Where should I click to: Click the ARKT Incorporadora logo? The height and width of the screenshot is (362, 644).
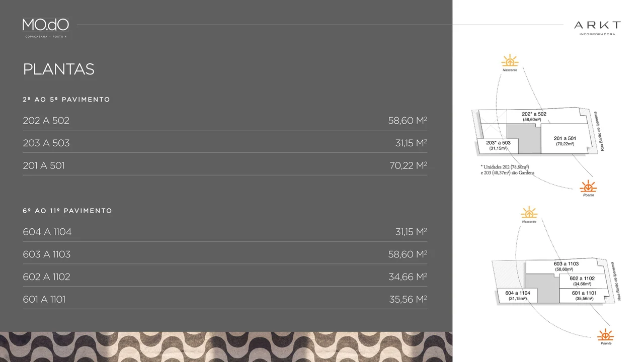(x=597, y=28)
